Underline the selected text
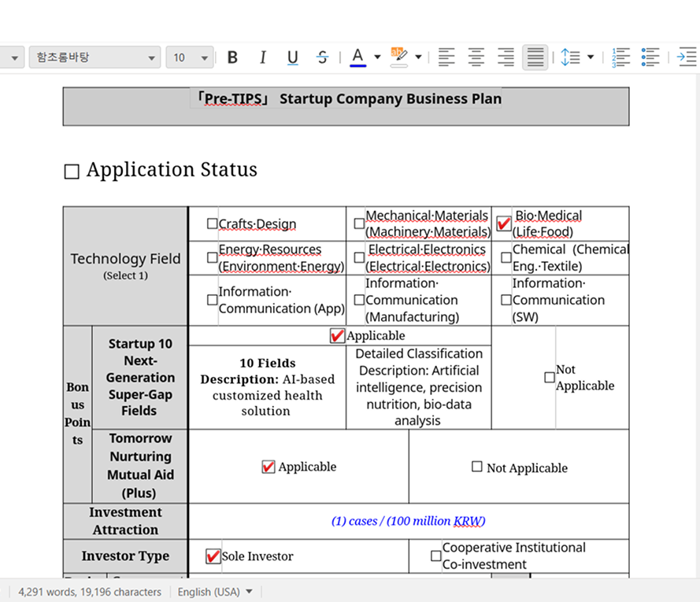The height and width of the screenshot is (602, 700). point(293,57)
